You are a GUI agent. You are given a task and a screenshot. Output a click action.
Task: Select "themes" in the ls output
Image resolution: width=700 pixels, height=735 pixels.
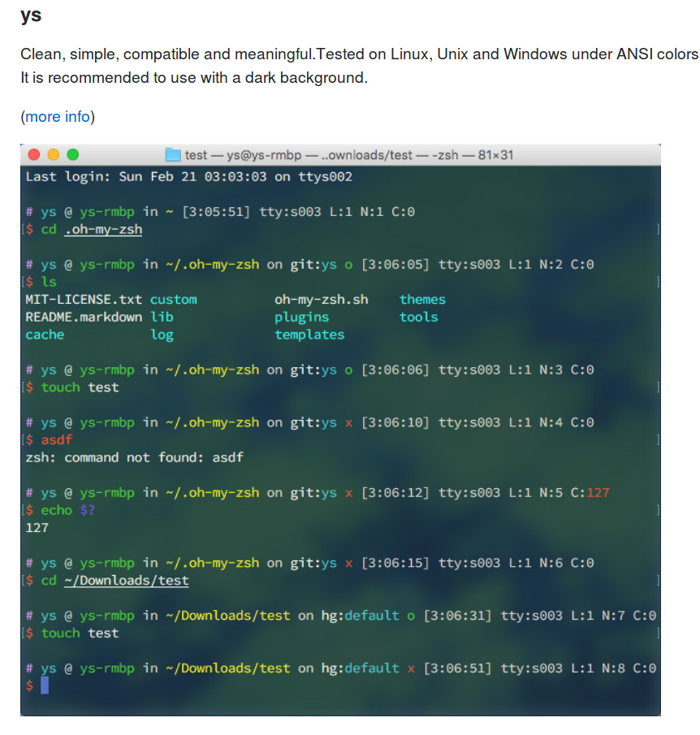[422, 299]
